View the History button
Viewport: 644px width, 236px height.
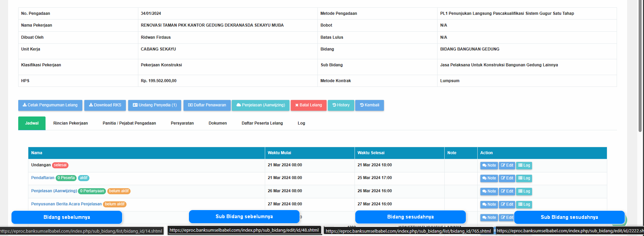tap(341, 105)
